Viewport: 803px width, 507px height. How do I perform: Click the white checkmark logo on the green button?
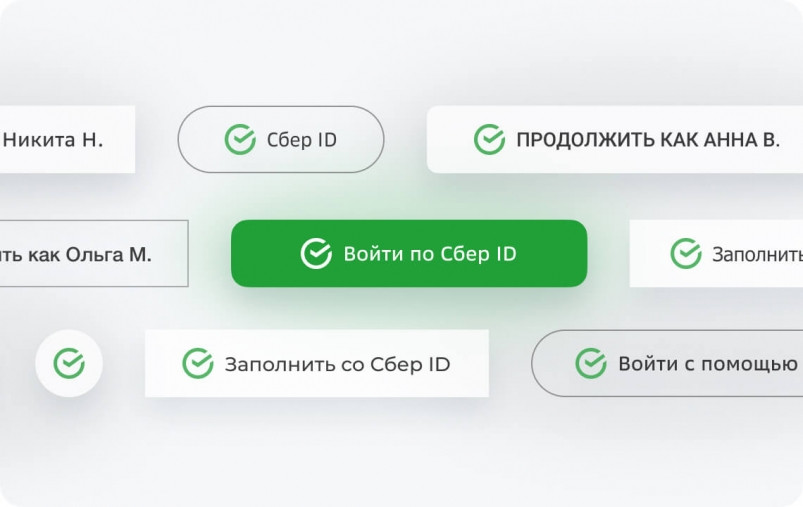[316, 254]
